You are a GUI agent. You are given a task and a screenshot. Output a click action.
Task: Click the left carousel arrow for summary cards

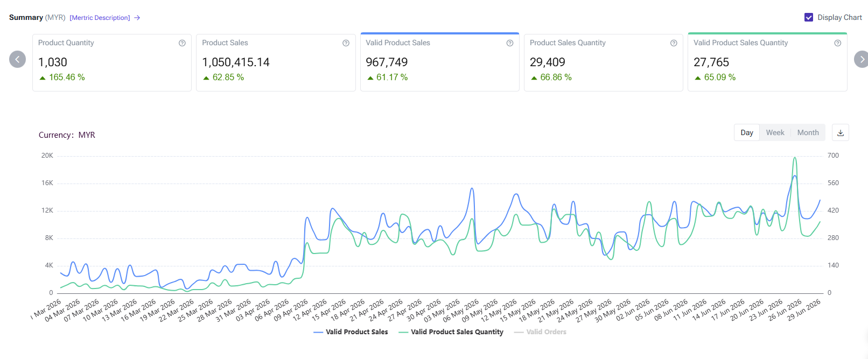pyautogui.click(x=17, y=59)
